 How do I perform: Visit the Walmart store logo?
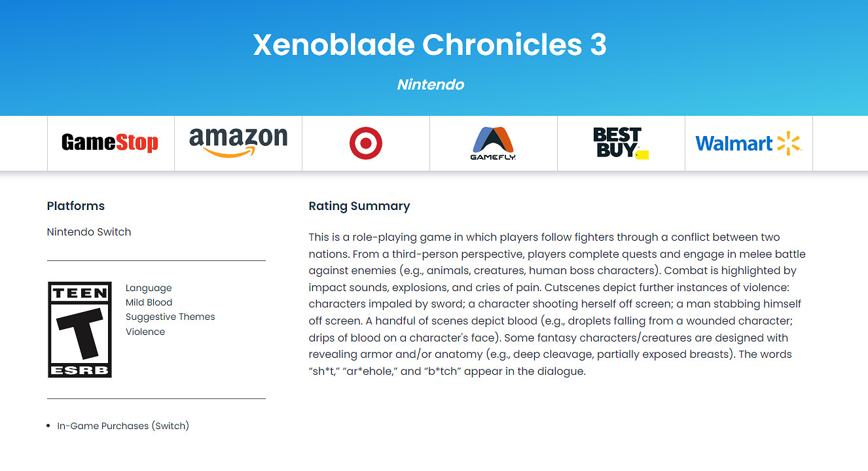click(748, 143)
